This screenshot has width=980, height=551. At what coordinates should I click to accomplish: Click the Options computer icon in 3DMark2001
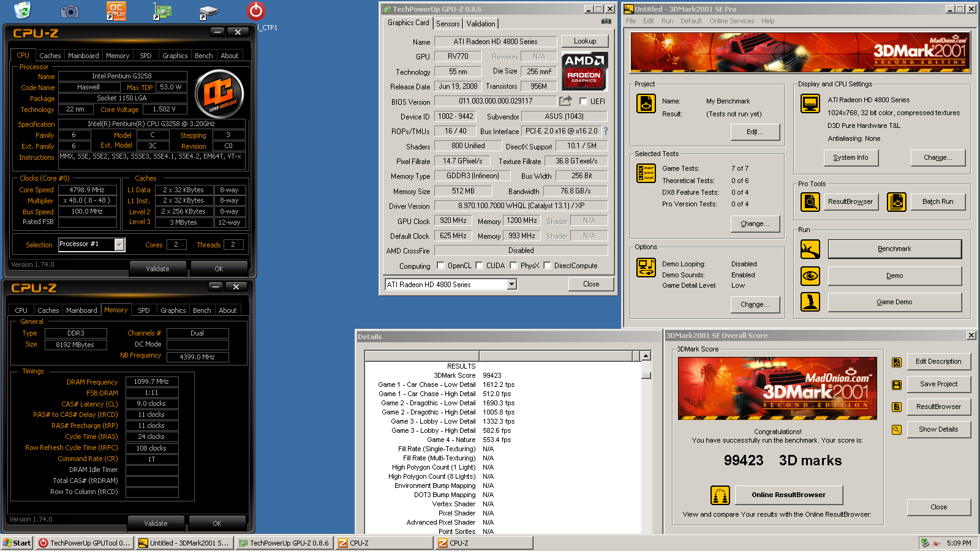coord(646,268)
